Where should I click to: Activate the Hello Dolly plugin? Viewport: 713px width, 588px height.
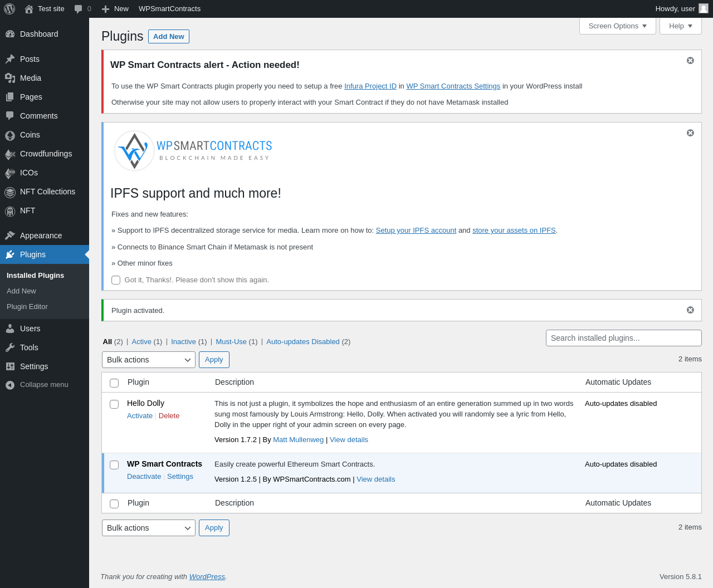pos(140,416)
